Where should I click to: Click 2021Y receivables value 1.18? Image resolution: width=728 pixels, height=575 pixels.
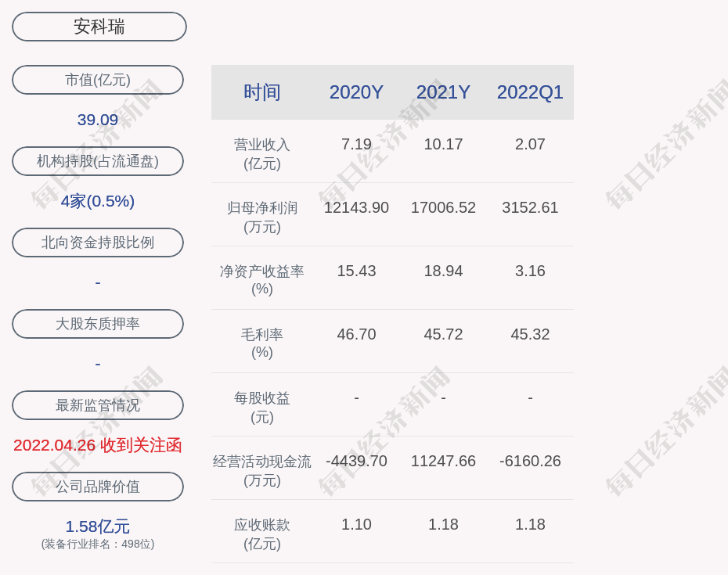tap(443, 524)
